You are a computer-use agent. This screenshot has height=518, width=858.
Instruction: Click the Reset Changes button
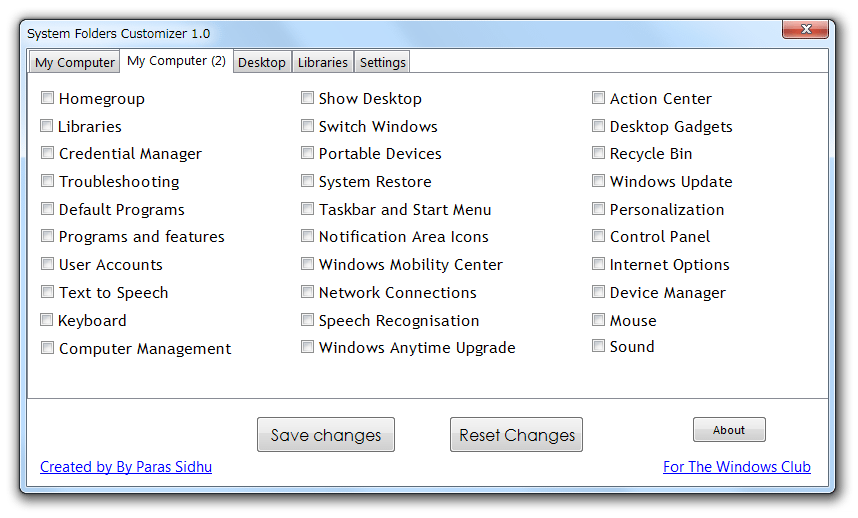click(517, 435)
